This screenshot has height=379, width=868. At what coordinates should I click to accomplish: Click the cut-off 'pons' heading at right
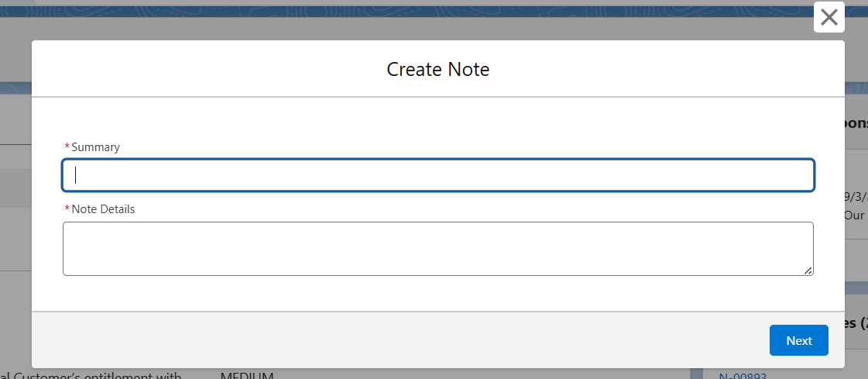click(855, 123)
